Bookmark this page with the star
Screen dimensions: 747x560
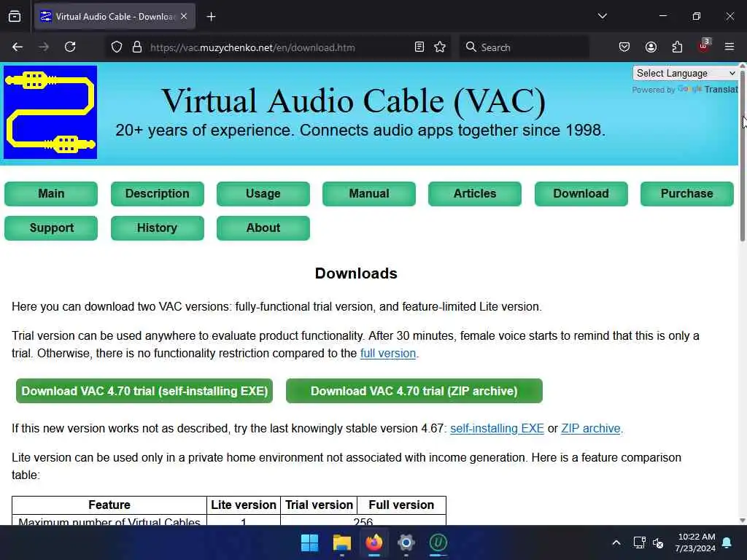tap(440, 47)
